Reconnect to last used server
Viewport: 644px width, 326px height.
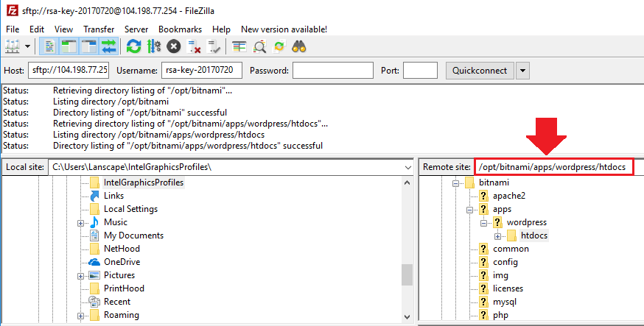214,46
